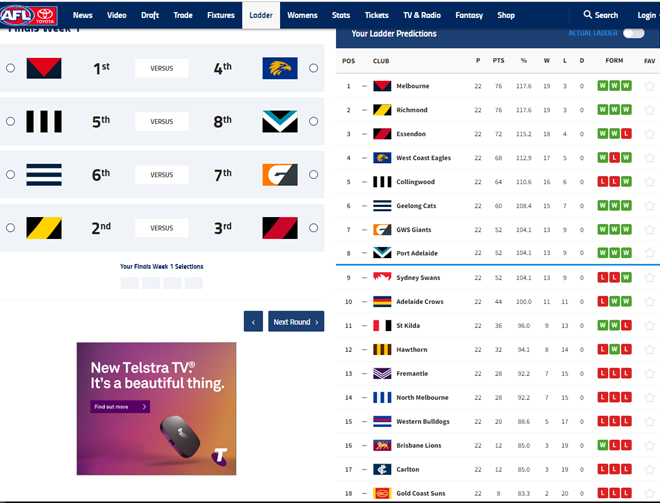Open the Fixtures menu item
This screenshot has width=660, height=503.
tap(221, 15)
